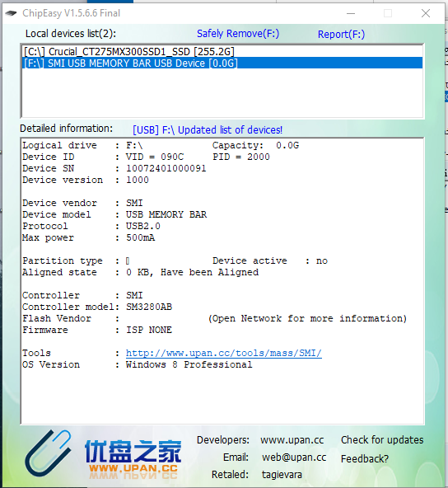
Task: Select the SMI USB MEMORY BAR device entry
Action: pyautogui.click(x=222, y=63)
